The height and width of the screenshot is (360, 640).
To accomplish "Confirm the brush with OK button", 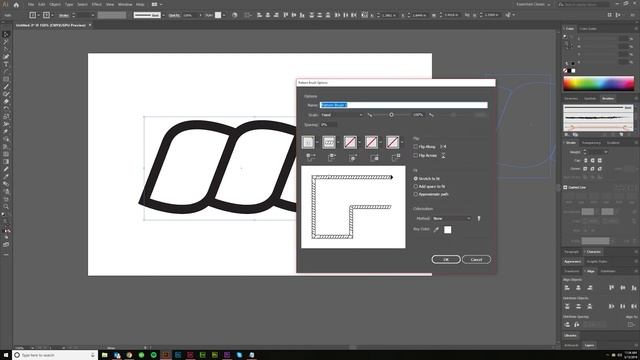I will coord(446,259).
